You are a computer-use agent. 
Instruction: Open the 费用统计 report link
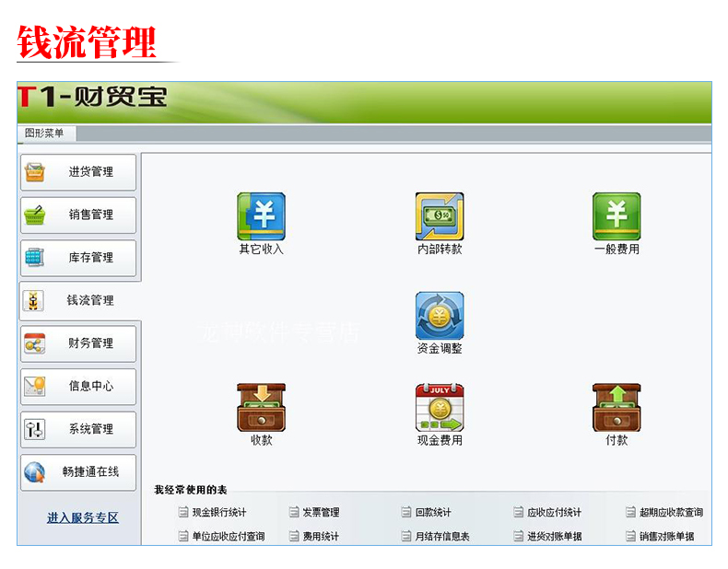[x=321, y=536]
